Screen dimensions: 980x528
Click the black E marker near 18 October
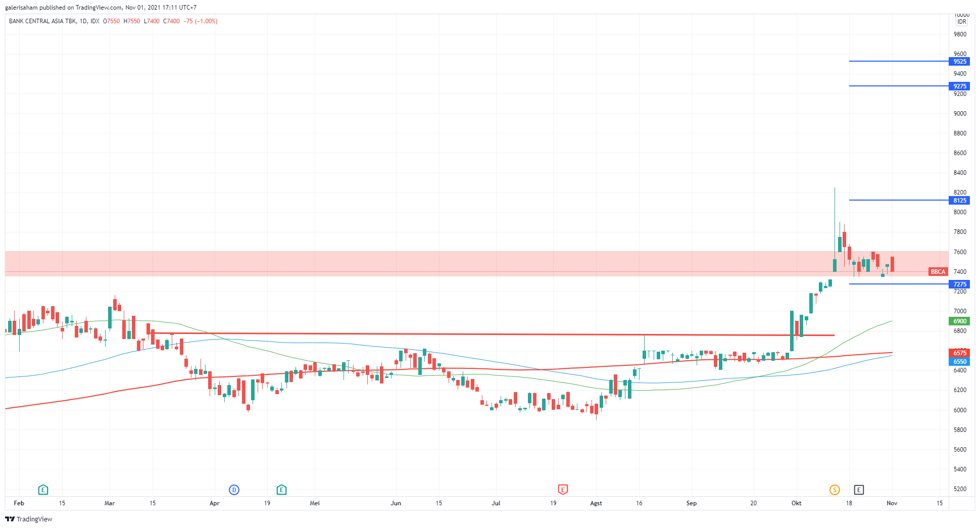859,490
